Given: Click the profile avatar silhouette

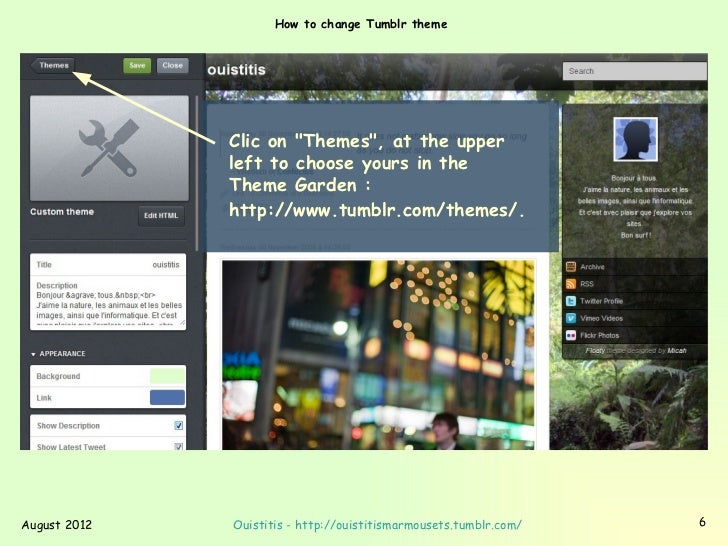Looking at the screenshot, I should pos(635,139).
